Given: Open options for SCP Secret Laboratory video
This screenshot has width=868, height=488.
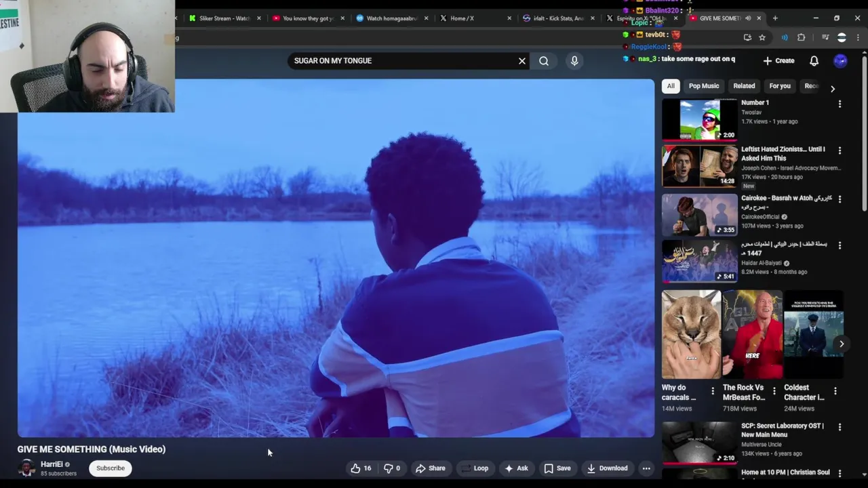Looking at the screenshot, I should click(840, 428).
